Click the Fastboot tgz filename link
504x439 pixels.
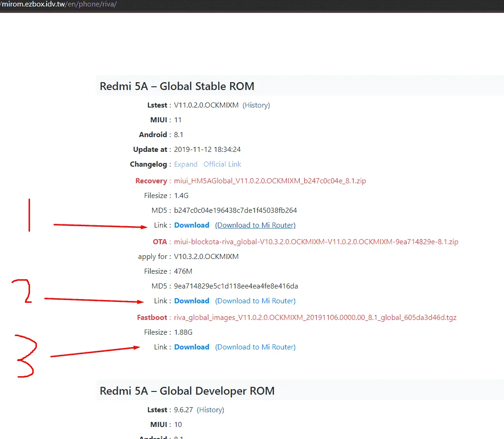pyautogui.click(x=315, y=317)
